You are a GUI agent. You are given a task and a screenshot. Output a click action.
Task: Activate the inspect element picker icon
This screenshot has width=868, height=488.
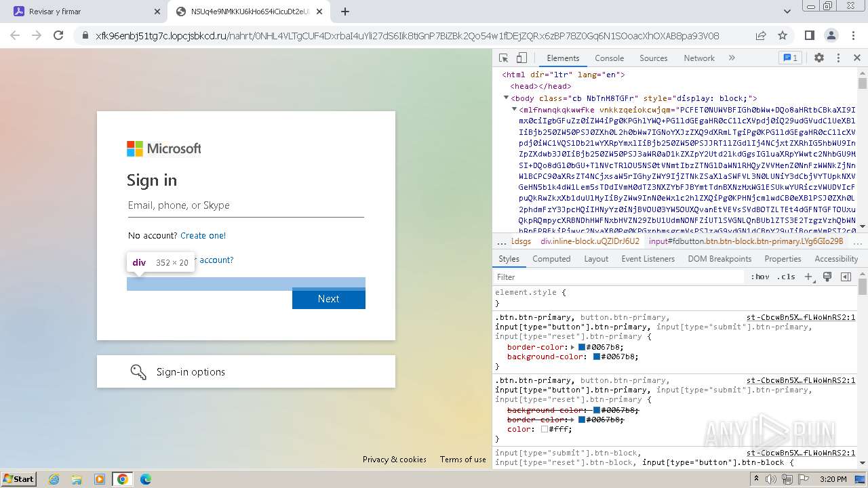coord(504,58)
